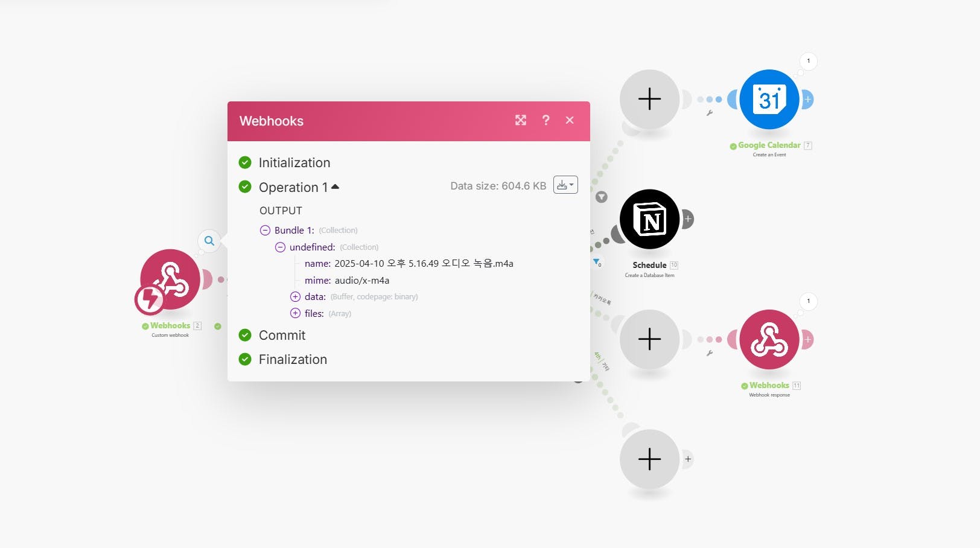Click the Google Calendar module label
This screenshot has height=548, width=980.
coord(769,145)
